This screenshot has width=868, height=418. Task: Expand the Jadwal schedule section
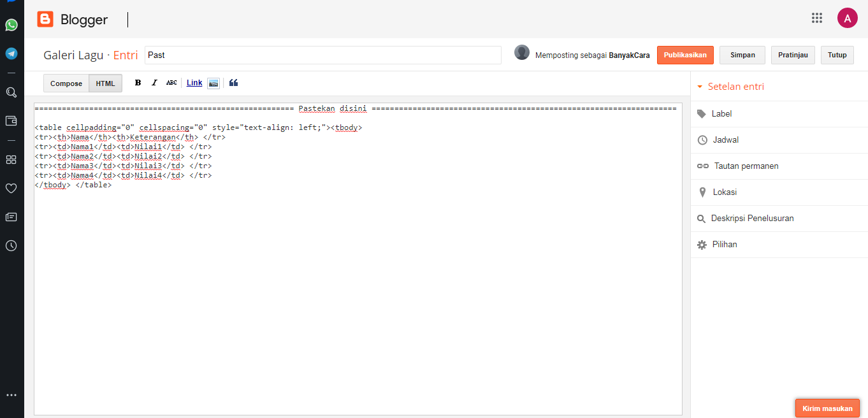[x=779, y=140]
